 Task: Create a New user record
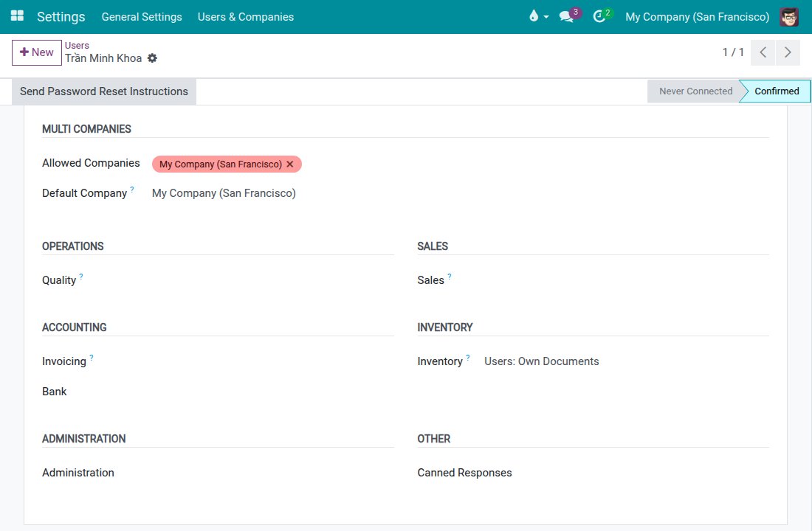[x=37, y=52]
